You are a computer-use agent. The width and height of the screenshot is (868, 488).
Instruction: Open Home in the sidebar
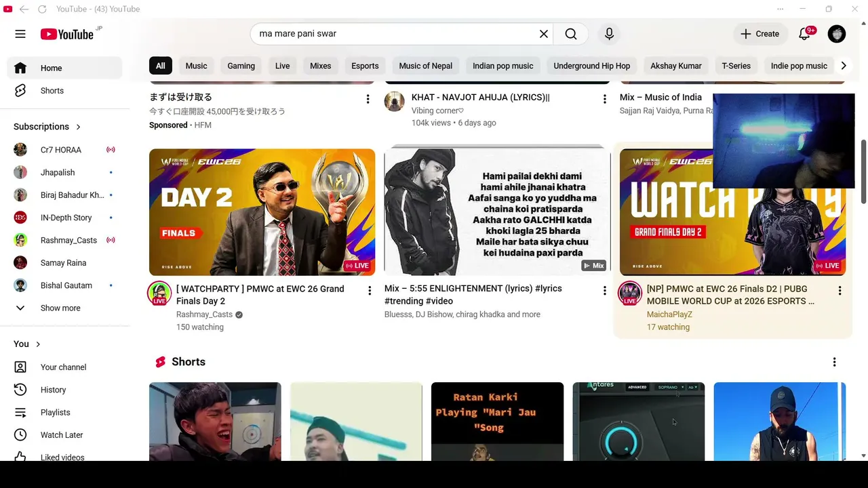coord(64,68)
